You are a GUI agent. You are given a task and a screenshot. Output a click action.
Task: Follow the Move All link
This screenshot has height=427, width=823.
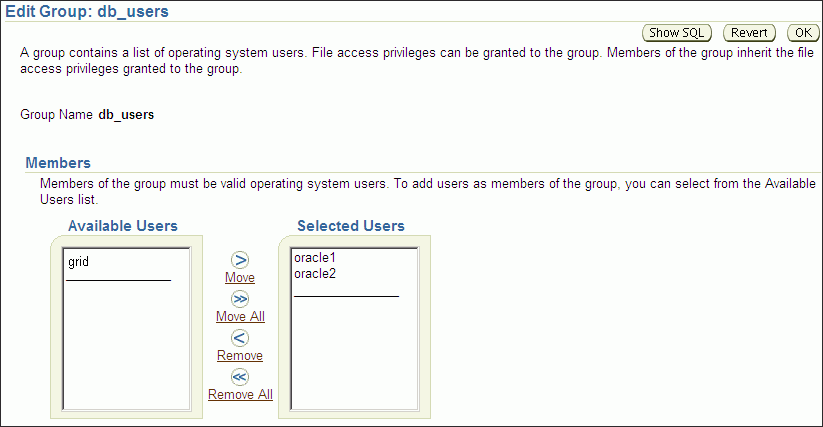(240, 316)
